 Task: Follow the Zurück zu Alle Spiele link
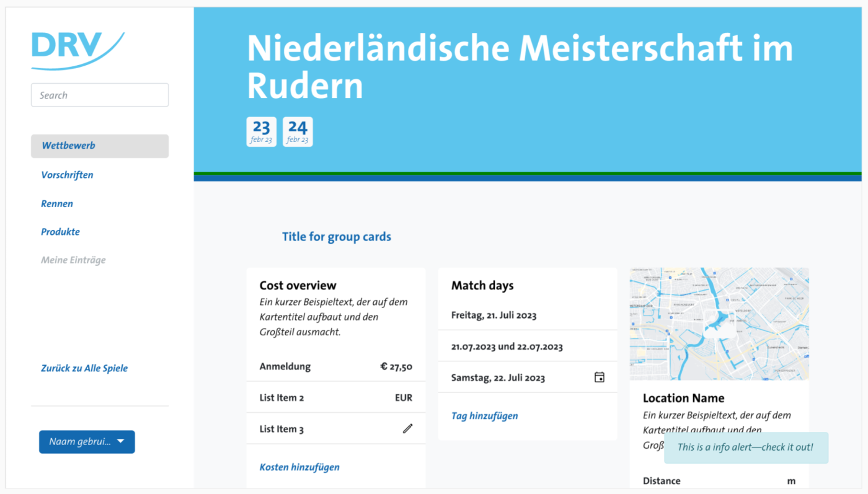pyautogui.click(x=84, y=368)
